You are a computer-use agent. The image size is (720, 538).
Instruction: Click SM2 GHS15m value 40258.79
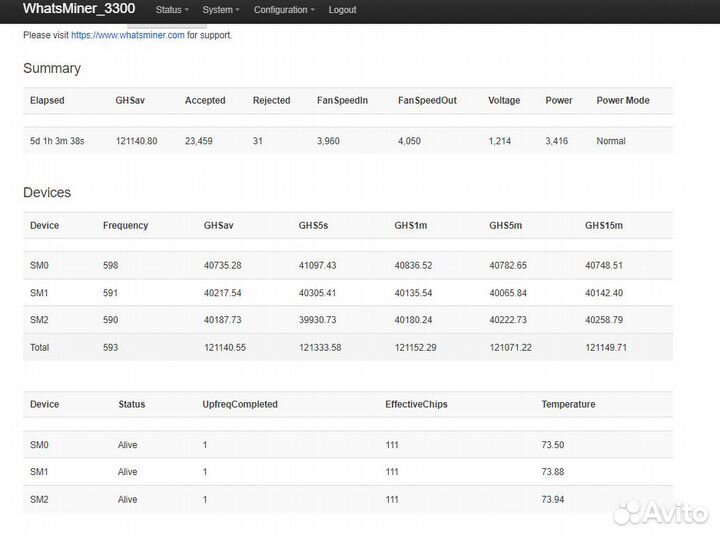pyautogui.click(x=604, y=320)
